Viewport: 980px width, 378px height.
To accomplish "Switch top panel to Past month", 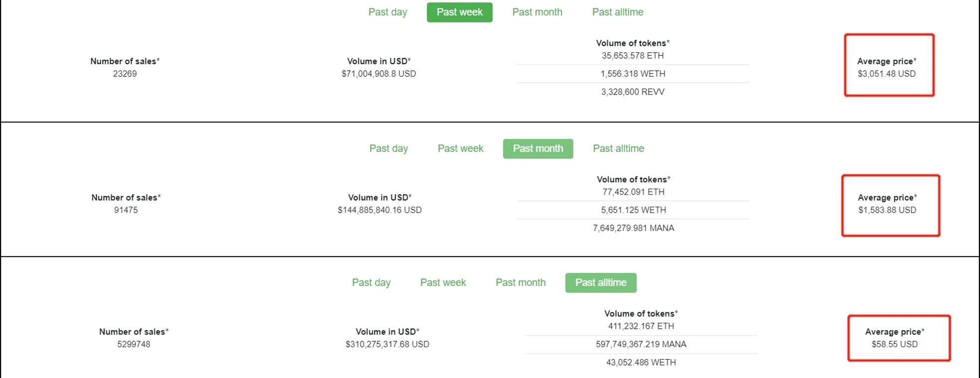I will [537, 12].
